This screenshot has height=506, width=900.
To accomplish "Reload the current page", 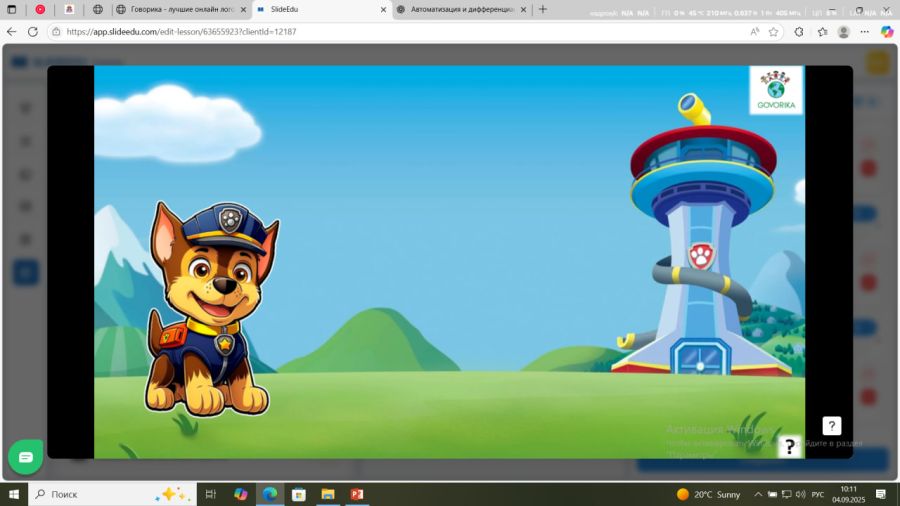I will coord(33,32).
